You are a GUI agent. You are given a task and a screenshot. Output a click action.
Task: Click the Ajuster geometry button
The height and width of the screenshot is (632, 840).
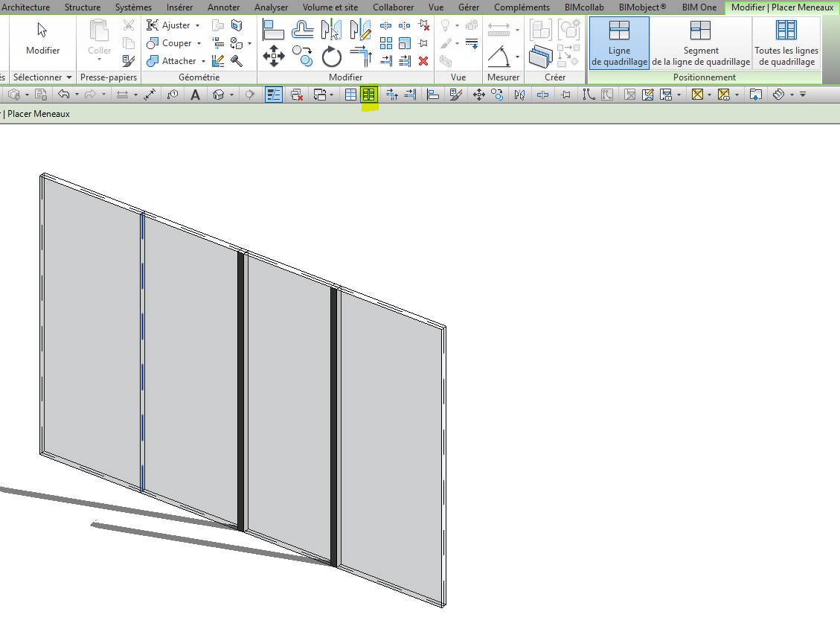coord(169,25)
